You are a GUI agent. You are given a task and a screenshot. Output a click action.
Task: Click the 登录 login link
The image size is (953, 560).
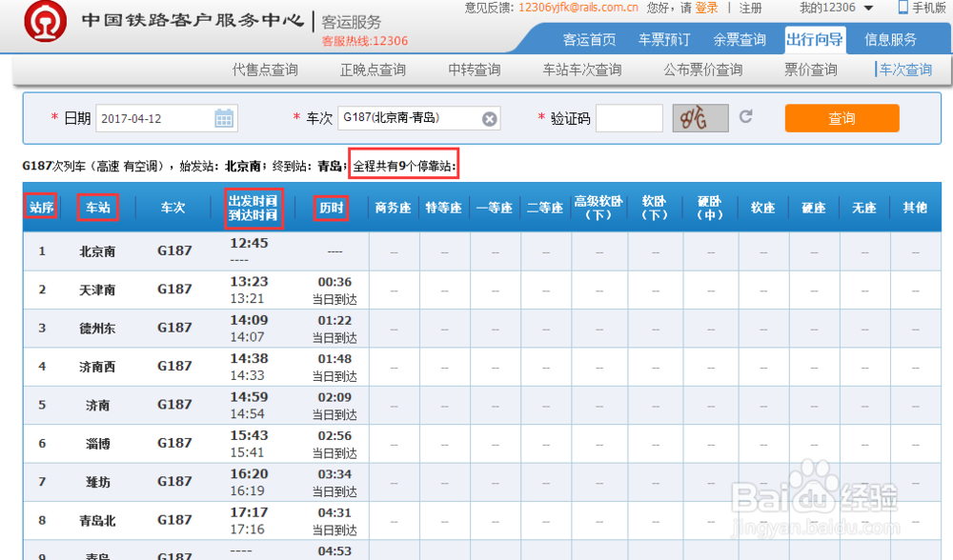tap(705, 8)
